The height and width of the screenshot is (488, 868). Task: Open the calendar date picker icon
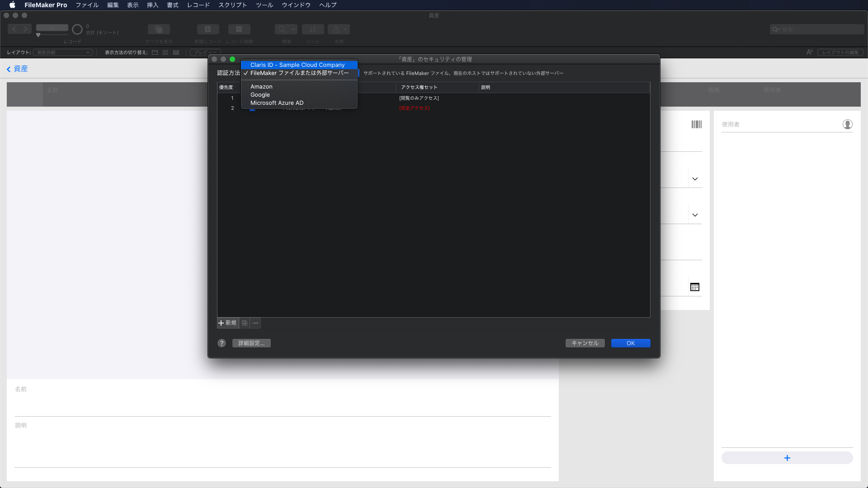695,287
